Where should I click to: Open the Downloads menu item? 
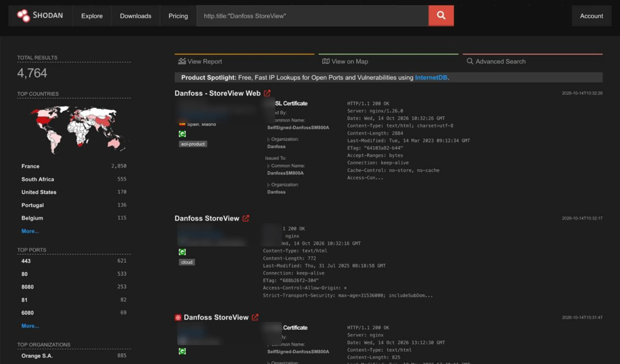pyautogui.click(x=136, y=16)
